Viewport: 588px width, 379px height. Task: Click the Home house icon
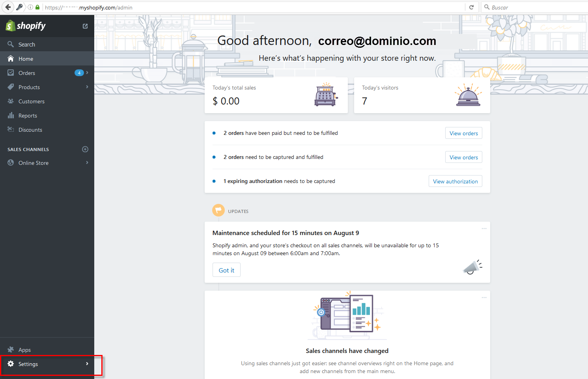click(11, 58)
